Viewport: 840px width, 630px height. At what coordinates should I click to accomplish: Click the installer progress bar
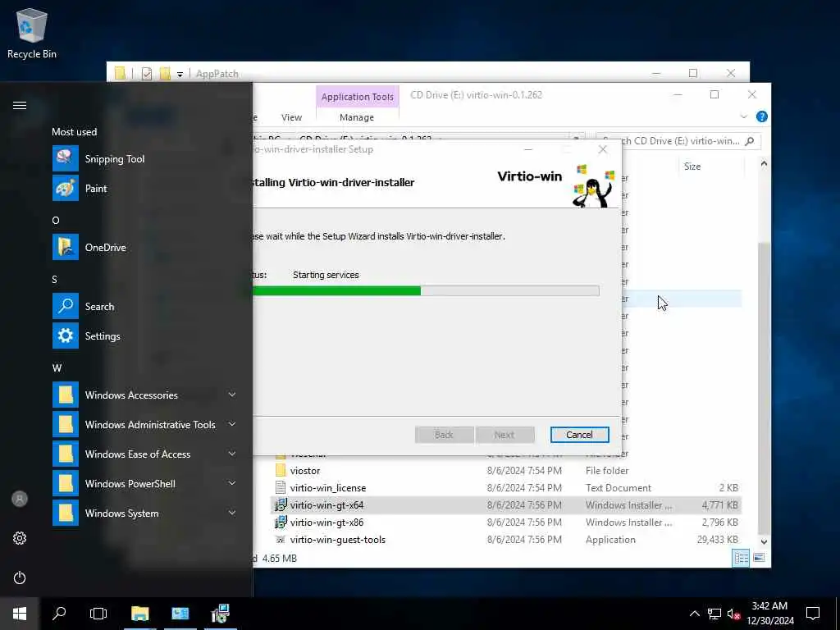[x=426, y=291]
